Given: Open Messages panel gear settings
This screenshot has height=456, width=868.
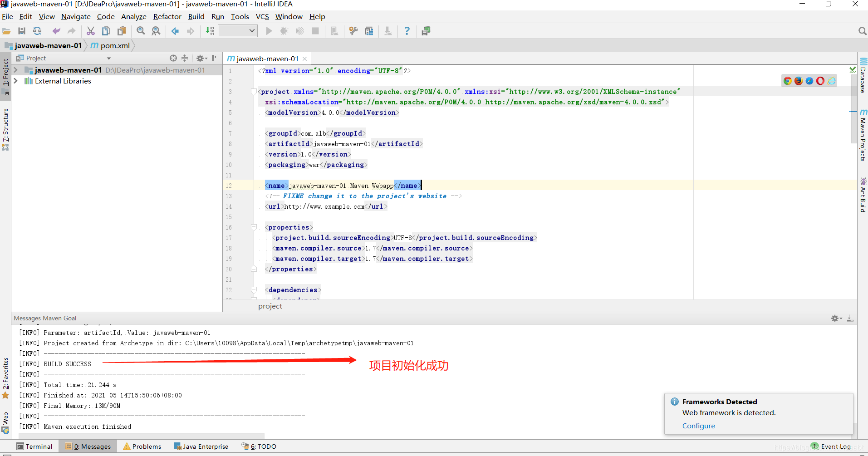Looking at the screenshot, I should click(x=836, y=318).
